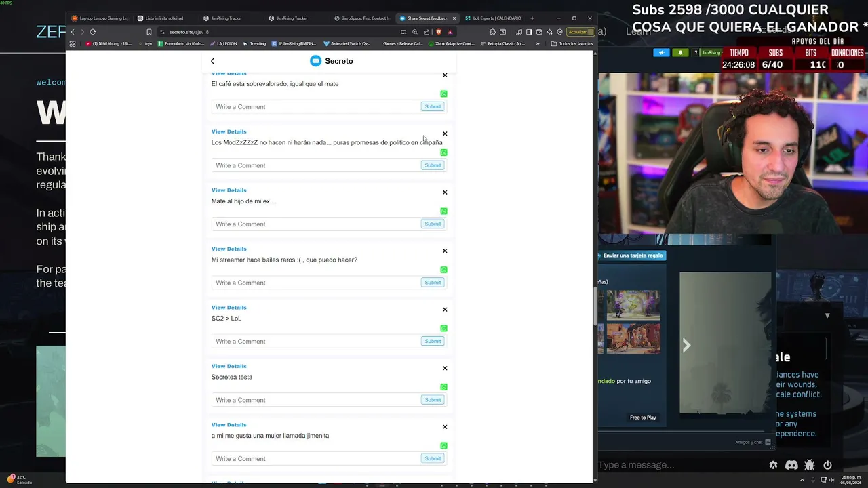Submit comment on the 'jimenita' post

433,459
